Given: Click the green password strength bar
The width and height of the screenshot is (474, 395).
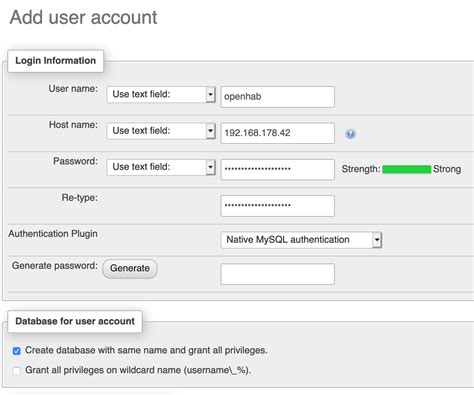Looking at the screenshot, I should coord(406,169).
